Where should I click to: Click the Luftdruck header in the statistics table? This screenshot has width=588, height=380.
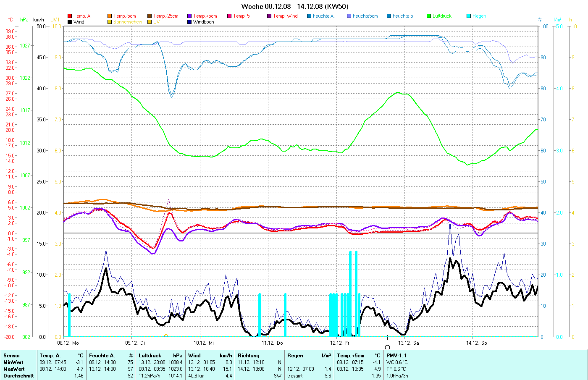[x=150, y=356]
